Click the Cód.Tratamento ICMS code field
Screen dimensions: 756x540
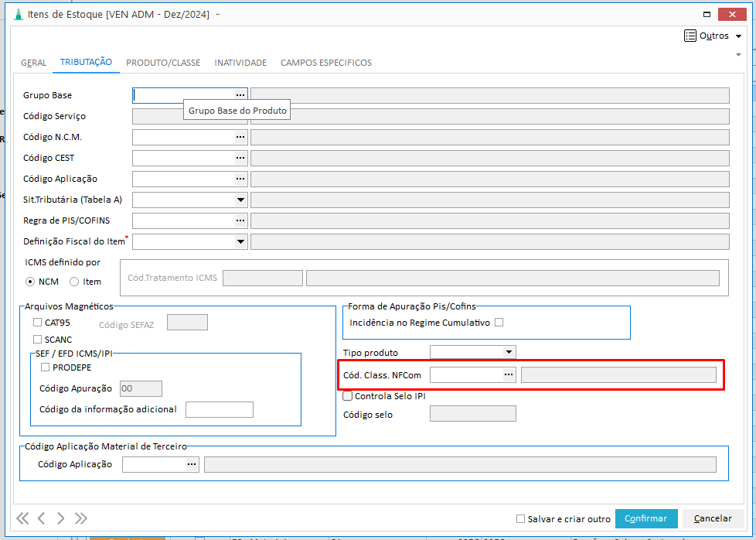click(x=263, y=278)
